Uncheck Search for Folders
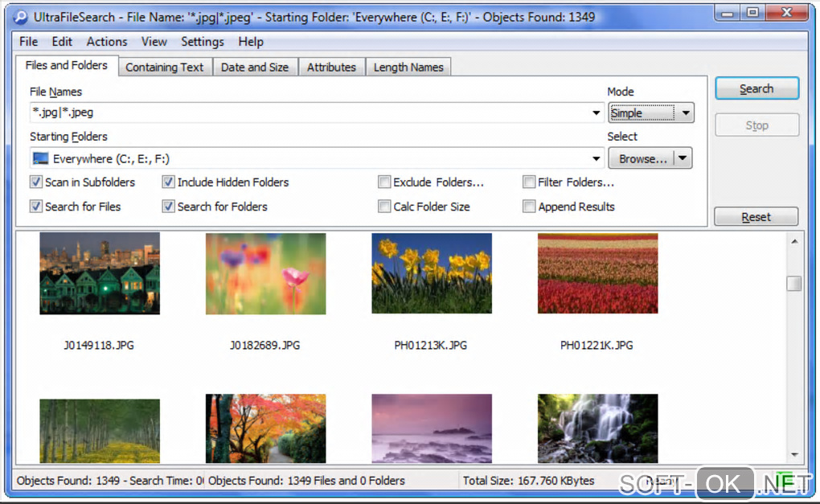Screen dimensions: 820x504 click(x=168, y=207)
